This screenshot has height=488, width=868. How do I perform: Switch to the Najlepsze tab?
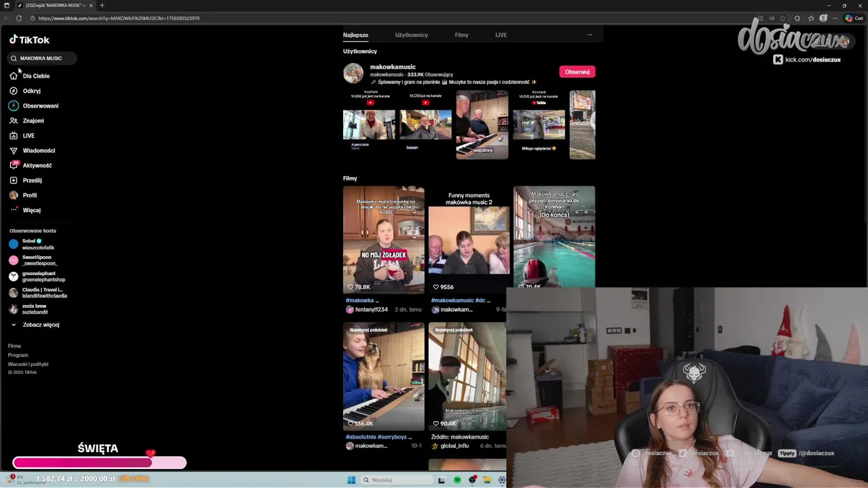(x=355, y=35)
